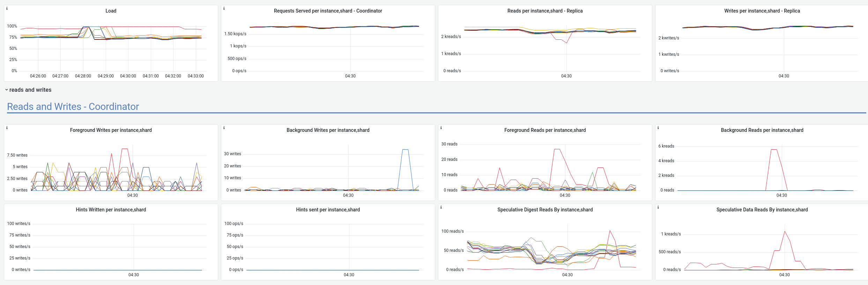Viewport: 868px width, 285px height.
Task: Click info icon on Background Writes panel
Action: click(224, 127)
